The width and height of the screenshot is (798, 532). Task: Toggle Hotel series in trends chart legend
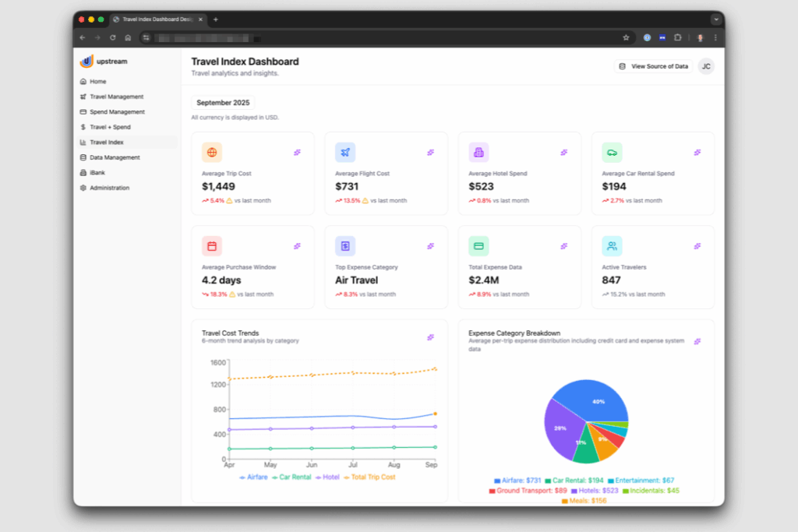pyautogui.click(x=327, y=477)
